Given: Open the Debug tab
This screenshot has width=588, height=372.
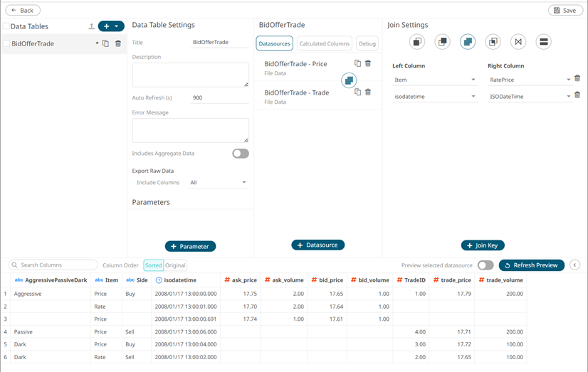Looking at the screenshot, I should [367, 43].
